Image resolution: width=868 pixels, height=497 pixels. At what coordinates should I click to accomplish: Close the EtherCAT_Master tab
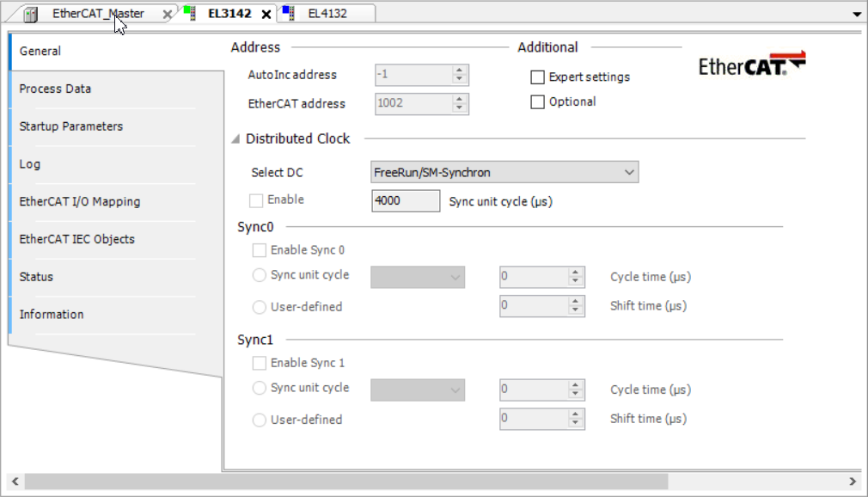coord(166,14)
